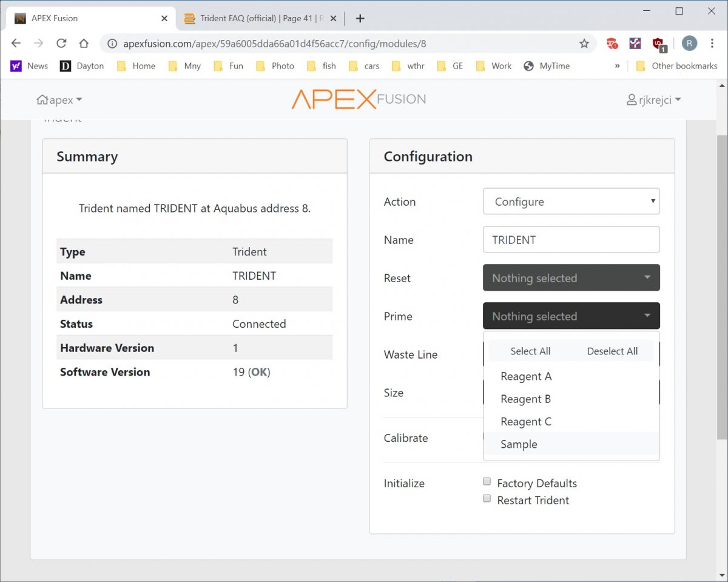The height and width of the screenshot is (582, 728).
Task: Open the Other bookmarks folder
Action: tap(676, 66)
